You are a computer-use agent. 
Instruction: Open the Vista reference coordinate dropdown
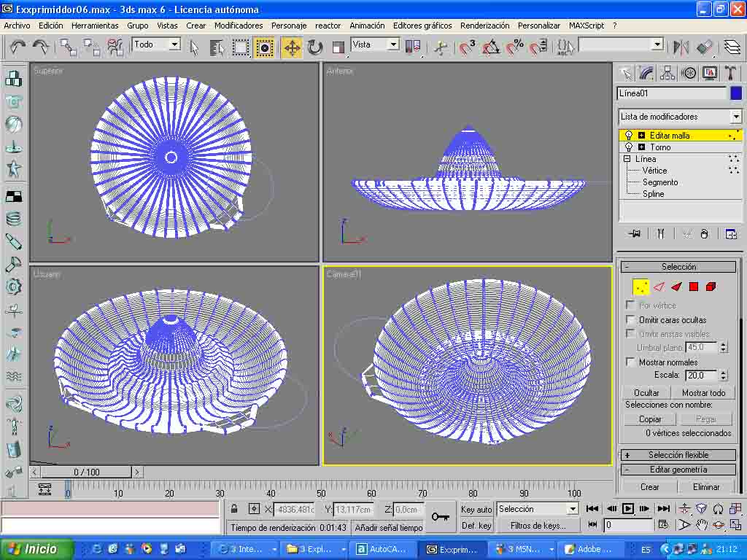click(393, 44)
